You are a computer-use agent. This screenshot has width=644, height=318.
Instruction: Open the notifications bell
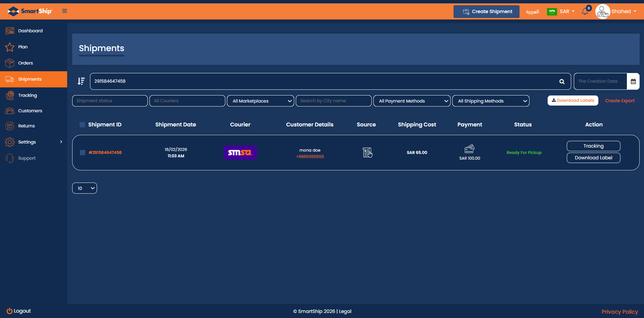coord(585,11)
